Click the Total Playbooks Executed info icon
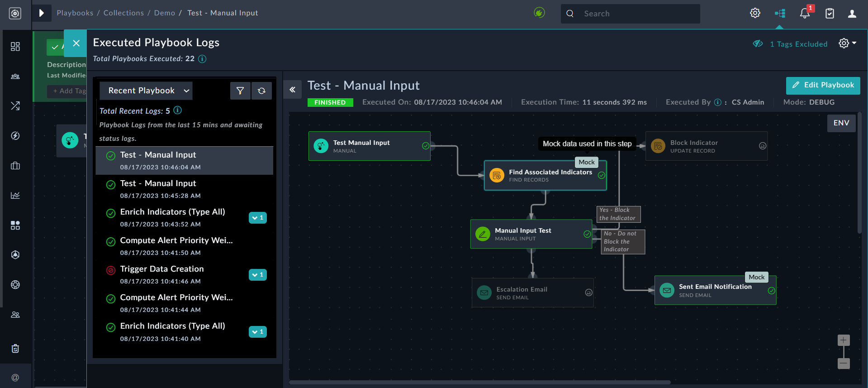Viewport: 868px width, 388px height. [x=202, y=59]
